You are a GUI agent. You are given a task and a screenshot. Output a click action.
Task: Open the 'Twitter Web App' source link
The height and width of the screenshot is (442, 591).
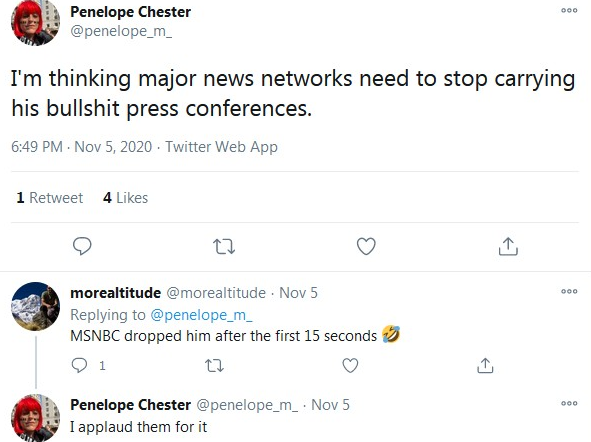tap(222, 147)
